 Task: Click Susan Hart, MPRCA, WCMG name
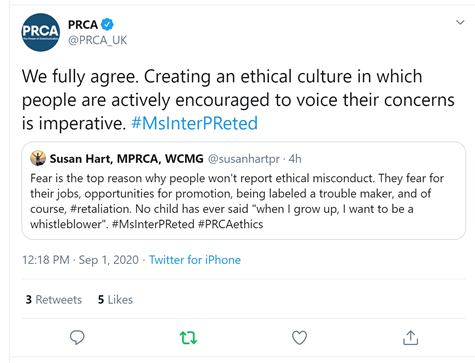coord(126,159)
